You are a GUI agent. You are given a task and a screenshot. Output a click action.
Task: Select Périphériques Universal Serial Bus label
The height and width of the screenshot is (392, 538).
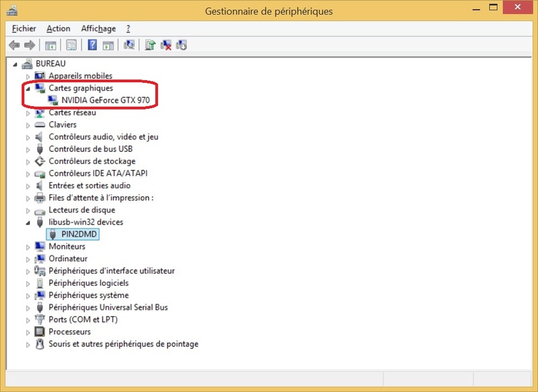[108, 307]
